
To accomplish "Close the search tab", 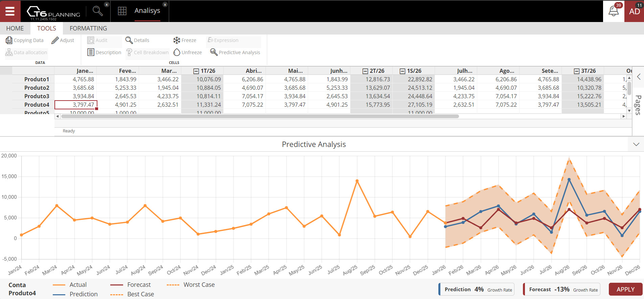I will [107, 4].
